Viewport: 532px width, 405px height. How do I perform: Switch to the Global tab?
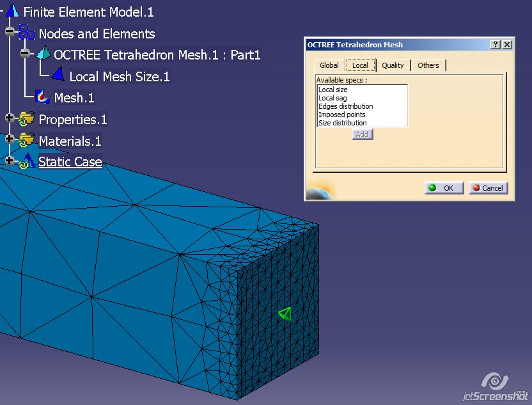click(x=329, y=65)
